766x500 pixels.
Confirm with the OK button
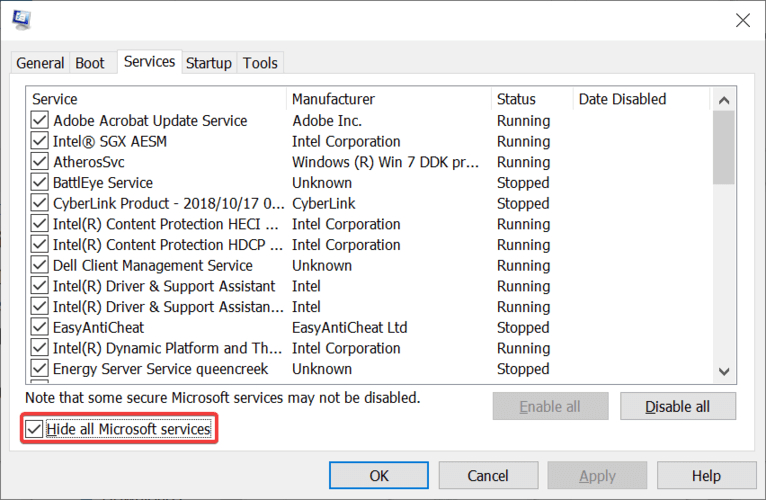pos(379,476)
